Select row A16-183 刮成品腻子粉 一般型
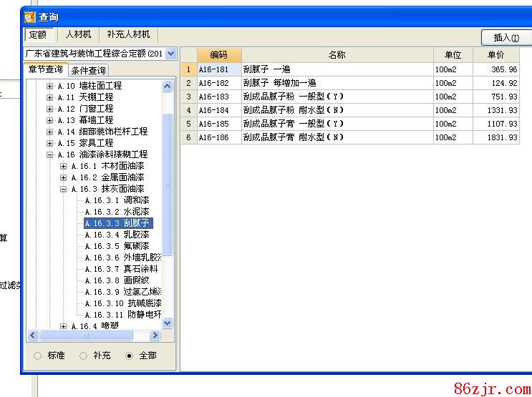This screenshot has width=532, height=397. (337, 97)
